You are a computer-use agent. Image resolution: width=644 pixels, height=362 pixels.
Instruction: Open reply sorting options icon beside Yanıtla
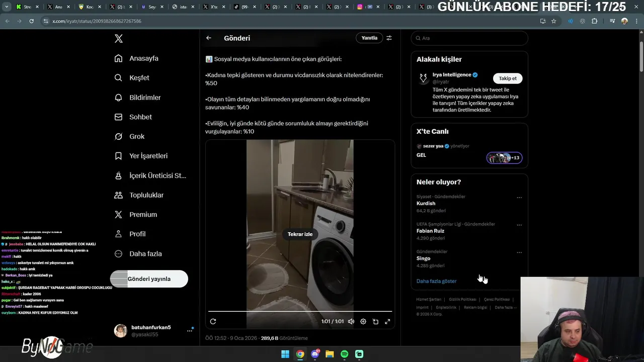click(389, 38)
